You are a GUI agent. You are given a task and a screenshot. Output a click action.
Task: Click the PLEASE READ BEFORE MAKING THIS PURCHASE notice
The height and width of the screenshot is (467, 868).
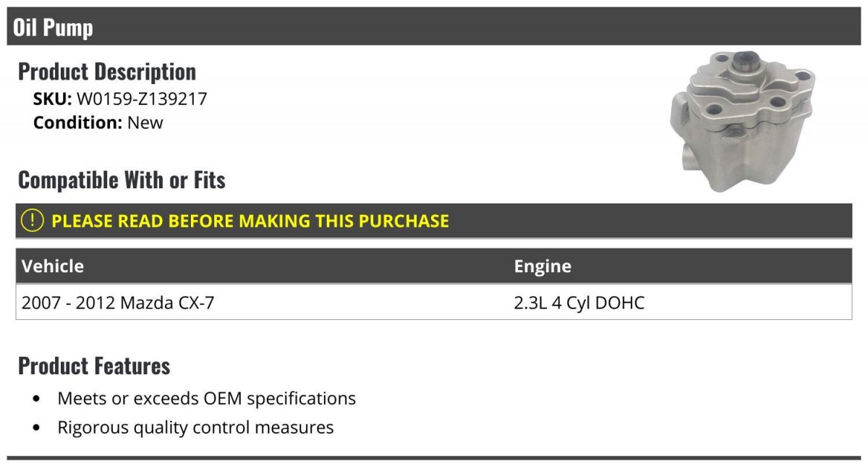250,221
